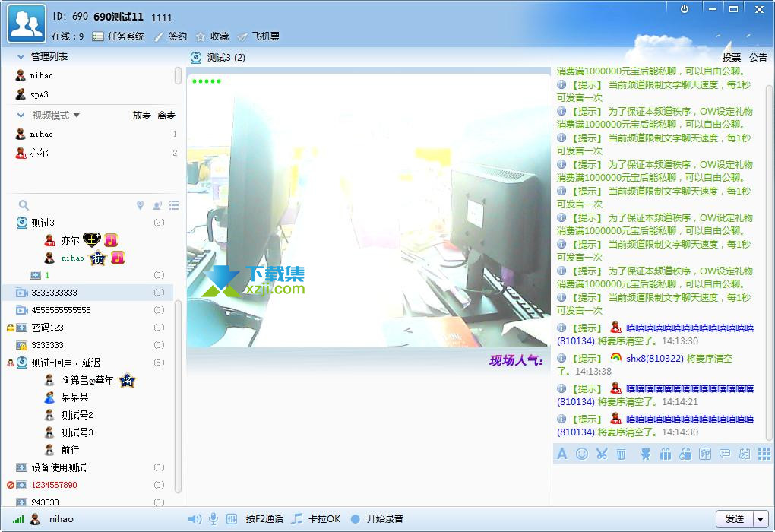Screen dimensions: 775x532
Task: Click the rainbow icon before shx8(810322)
Action: pos(615,358)
